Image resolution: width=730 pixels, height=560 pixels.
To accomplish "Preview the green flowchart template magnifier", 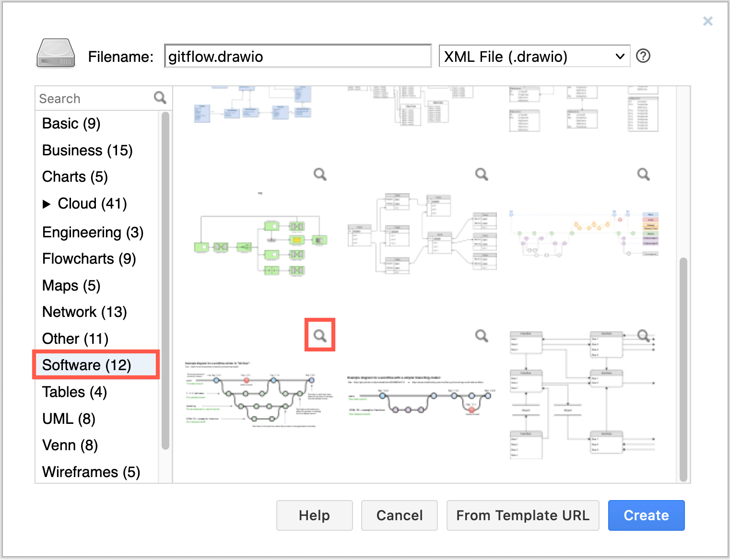I will tap(320, 174).
